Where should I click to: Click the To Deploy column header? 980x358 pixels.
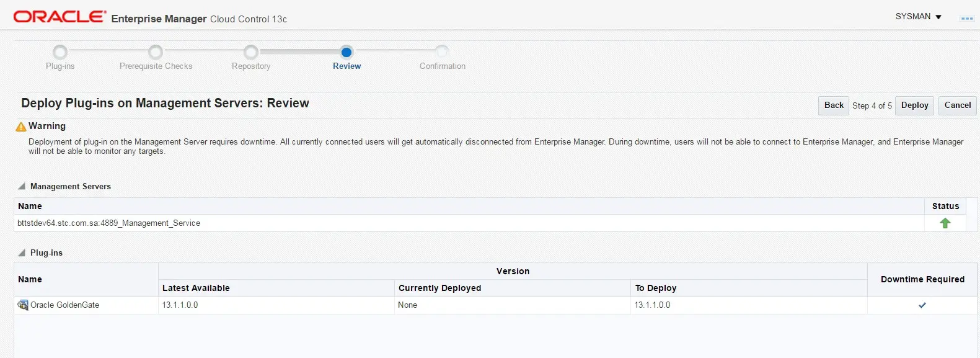[749, 288]
